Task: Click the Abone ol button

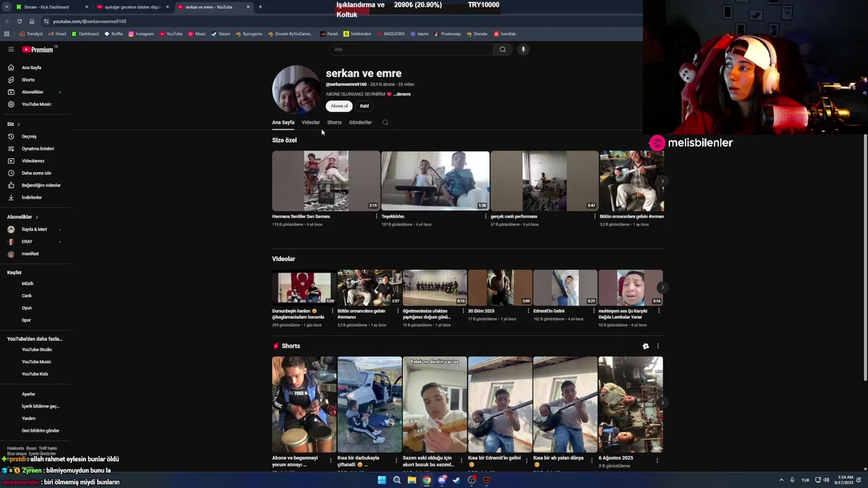Action: click(339, 106)
